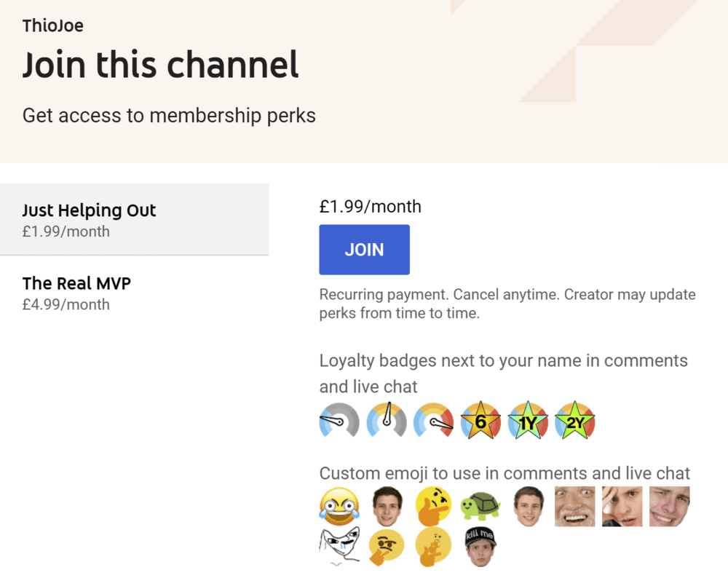The width and height of the screenshot is (728, 578).
Task: Click the laughing crying custom emoji
Action: pyautogui.click(x=339, y=505)
